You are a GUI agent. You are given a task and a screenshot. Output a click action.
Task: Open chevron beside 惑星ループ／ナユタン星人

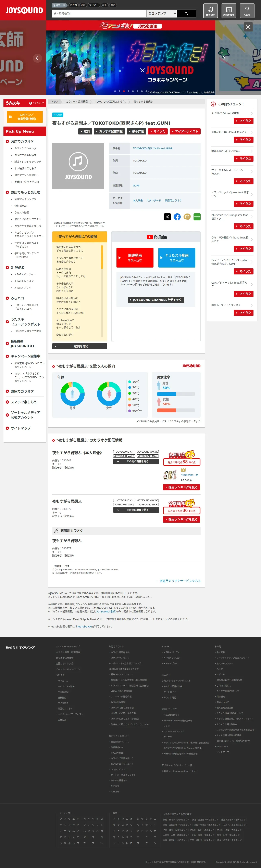pos(252,305)
